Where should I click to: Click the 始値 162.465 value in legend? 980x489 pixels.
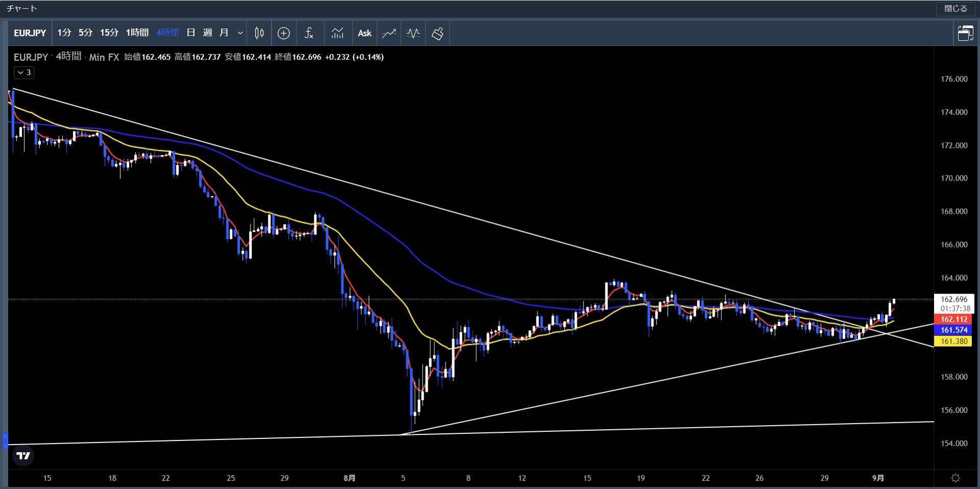(148, 57)
